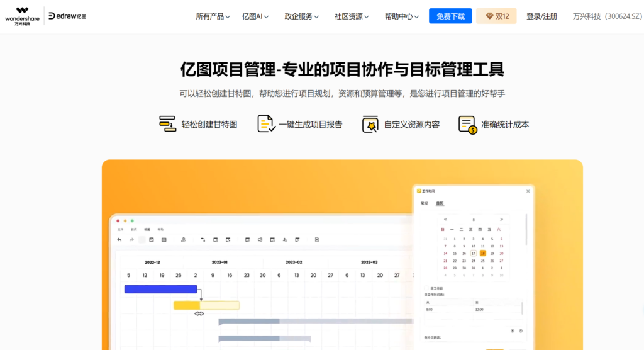Click add time row plus icon
Image resolution: width=644 pixels, height=350 pixels.
[512, 330]
